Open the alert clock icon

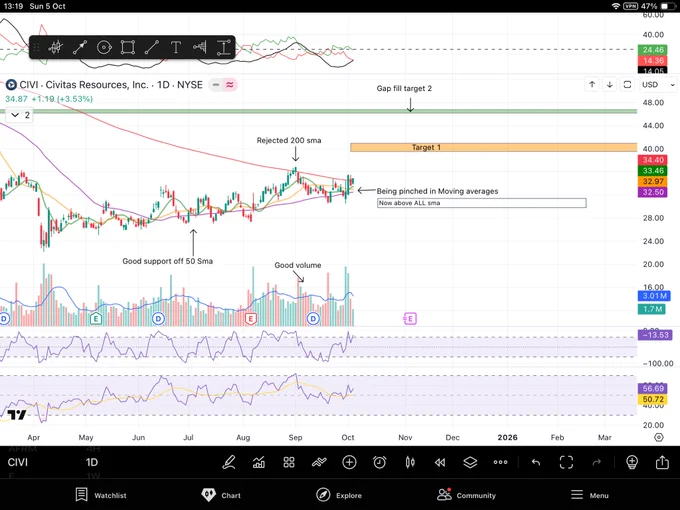coord(380,462)
